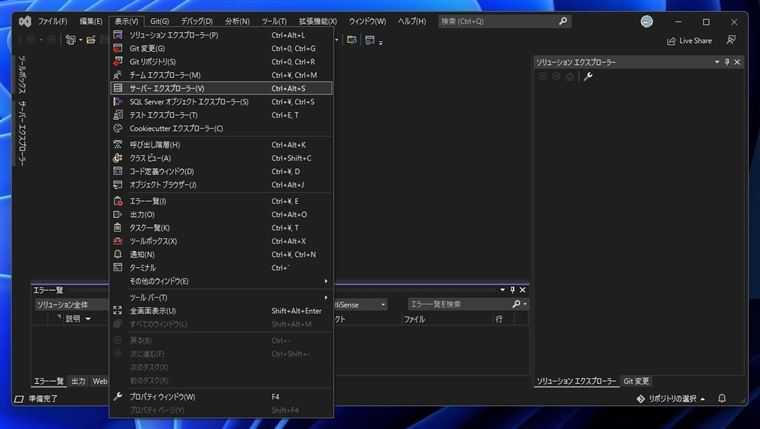
Task: Click the Toolbox menu icon
Action: (x=118, y=241)
